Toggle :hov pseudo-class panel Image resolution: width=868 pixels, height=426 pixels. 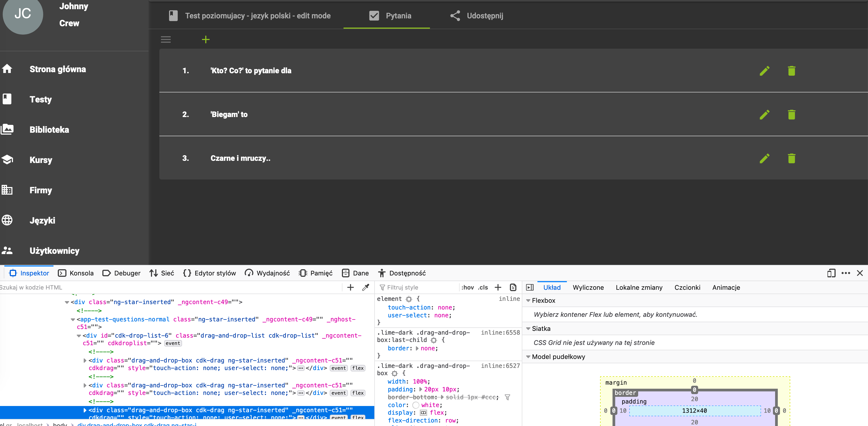[x=467, y=287]
